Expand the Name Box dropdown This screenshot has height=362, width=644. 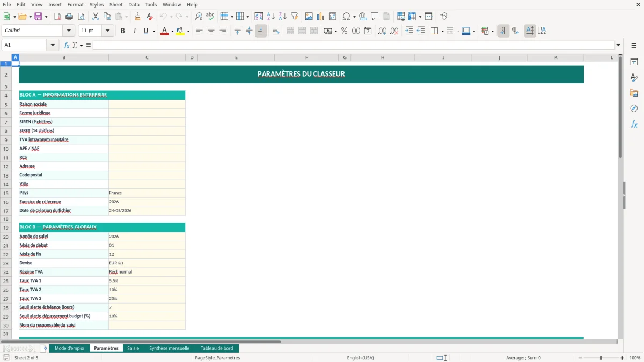pyautogui.click(x=53, y=45)
